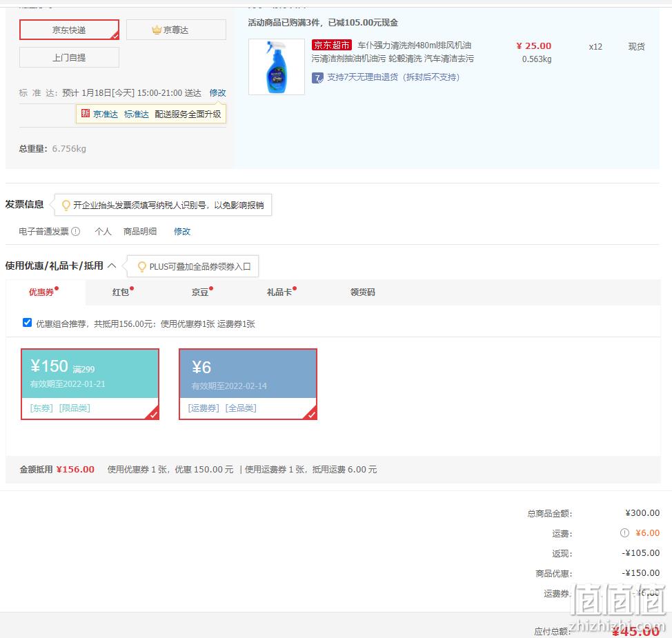Choose 京尊达 delivery option
This screenshot has height=638, width=672.
click(x=176, y=30)
